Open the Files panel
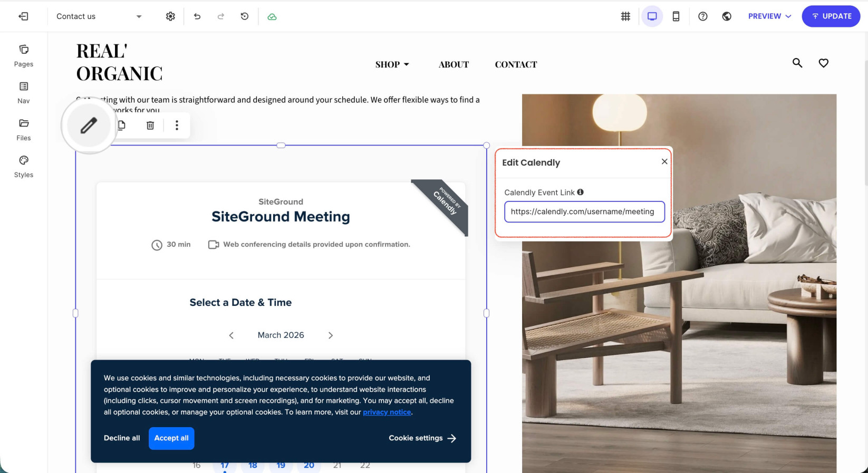Viewport: 868px width, 473px height. (24, 129)
